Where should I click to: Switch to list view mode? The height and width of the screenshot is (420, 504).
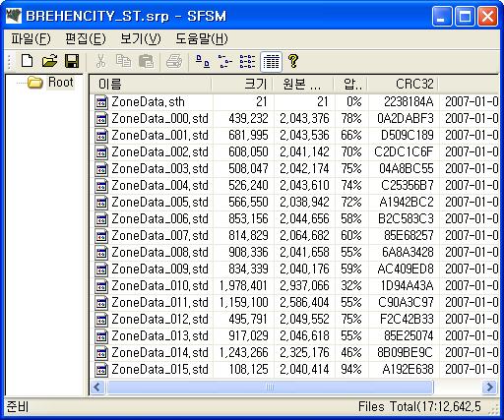pyautogui.click(x=247, y=61)
